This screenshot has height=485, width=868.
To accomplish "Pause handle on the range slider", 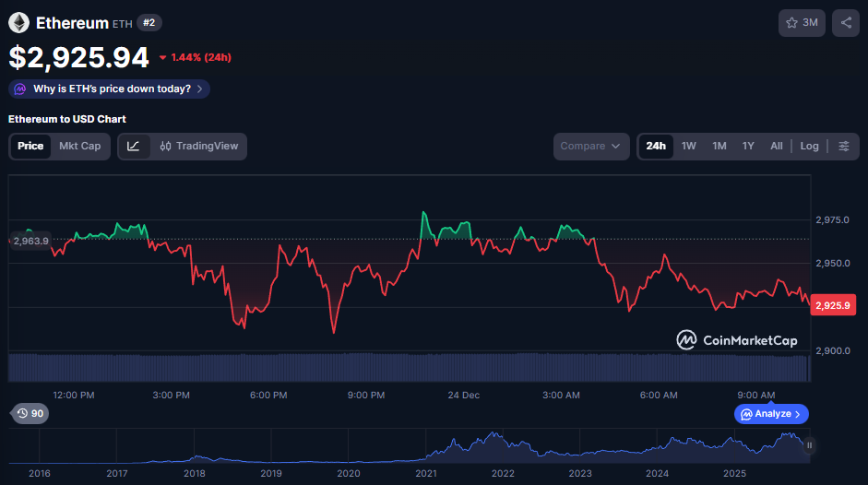I will point(809,445).
